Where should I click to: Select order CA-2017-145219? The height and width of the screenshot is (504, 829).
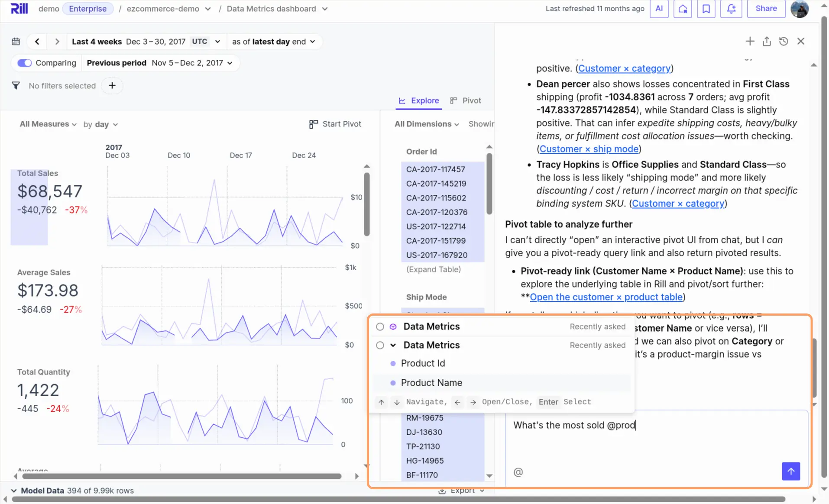(443, 184)
